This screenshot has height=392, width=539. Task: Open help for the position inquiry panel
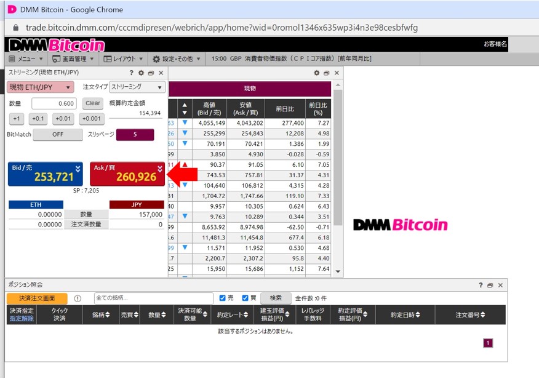[x=481, y=285]
